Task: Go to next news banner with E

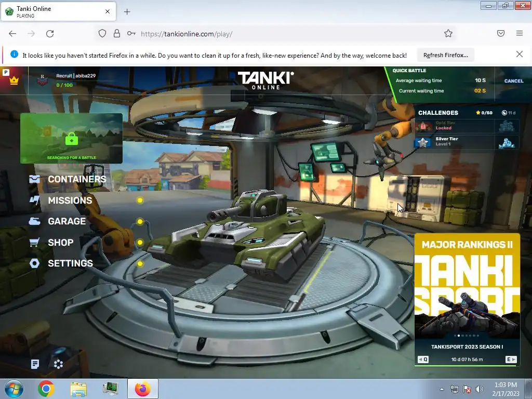Action: [x=511, y=360]
